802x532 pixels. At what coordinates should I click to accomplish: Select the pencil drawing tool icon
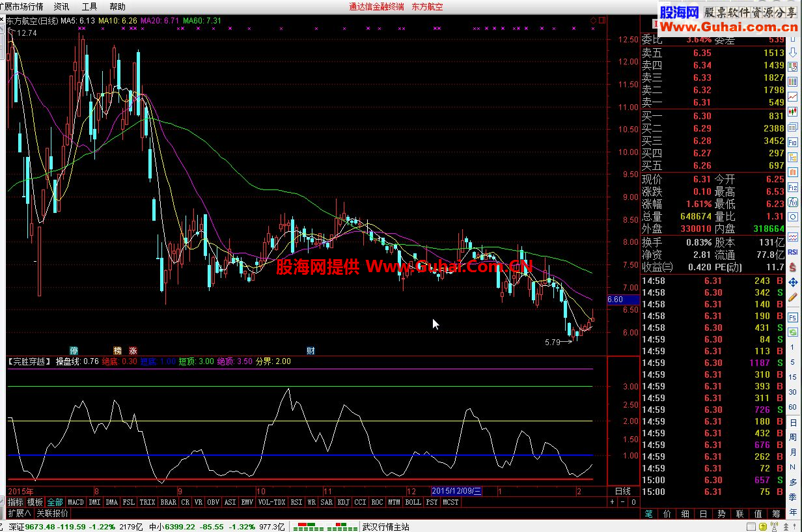coord(793,296)
